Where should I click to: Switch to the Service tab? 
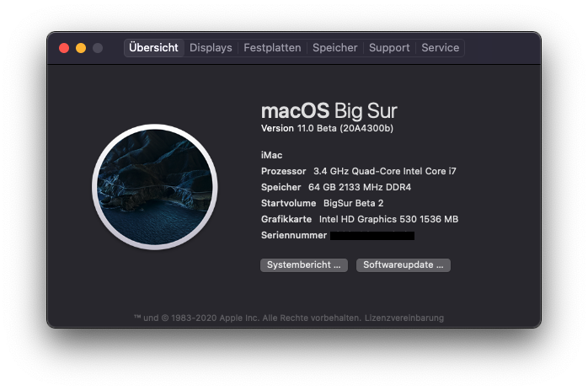coord(441,48)
